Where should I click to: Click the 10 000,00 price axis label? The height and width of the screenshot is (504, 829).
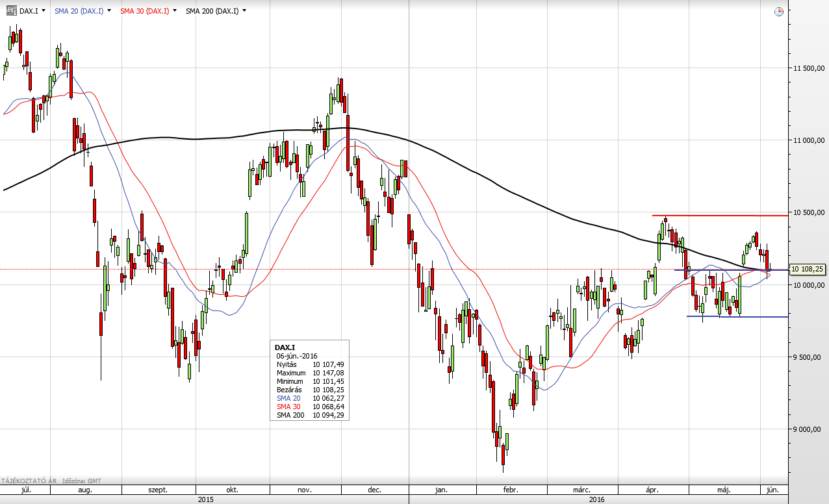808,284
